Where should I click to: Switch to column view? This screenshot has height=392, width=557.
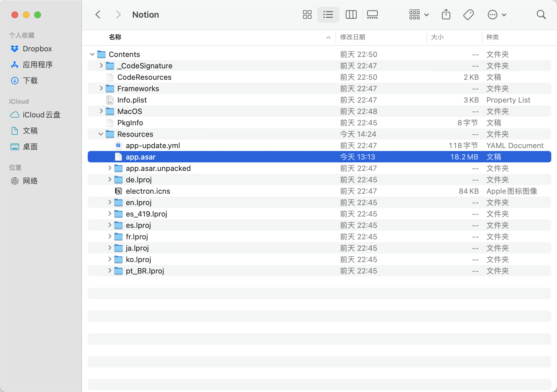tap(351, 15)
